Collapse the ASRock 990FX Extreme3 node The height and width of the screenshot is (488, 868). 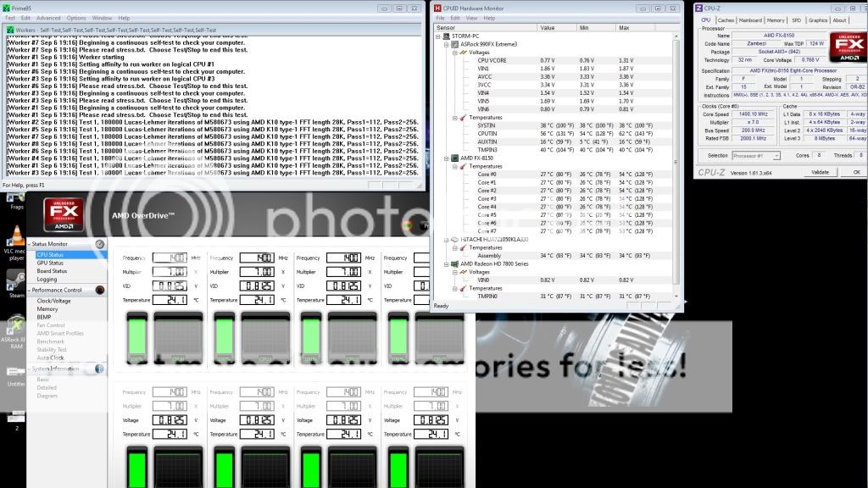click(x=446, y=44)
